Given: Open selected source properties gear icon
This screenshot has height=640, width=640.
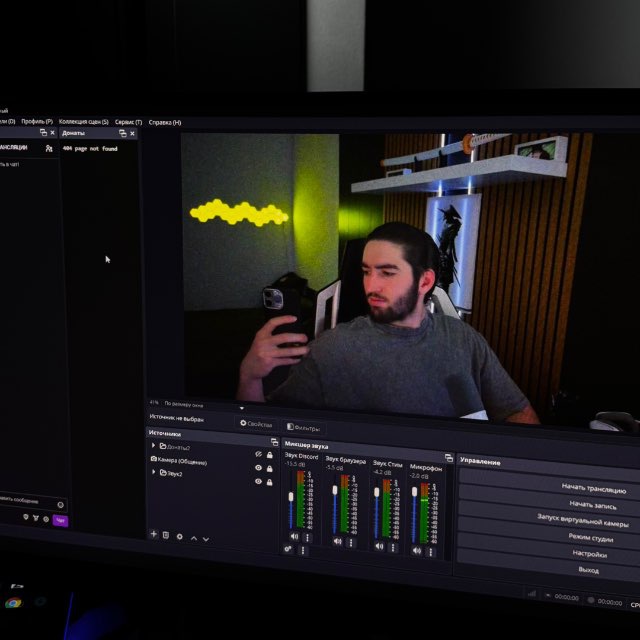Looking at the screenshot, I should pos(180,536).
